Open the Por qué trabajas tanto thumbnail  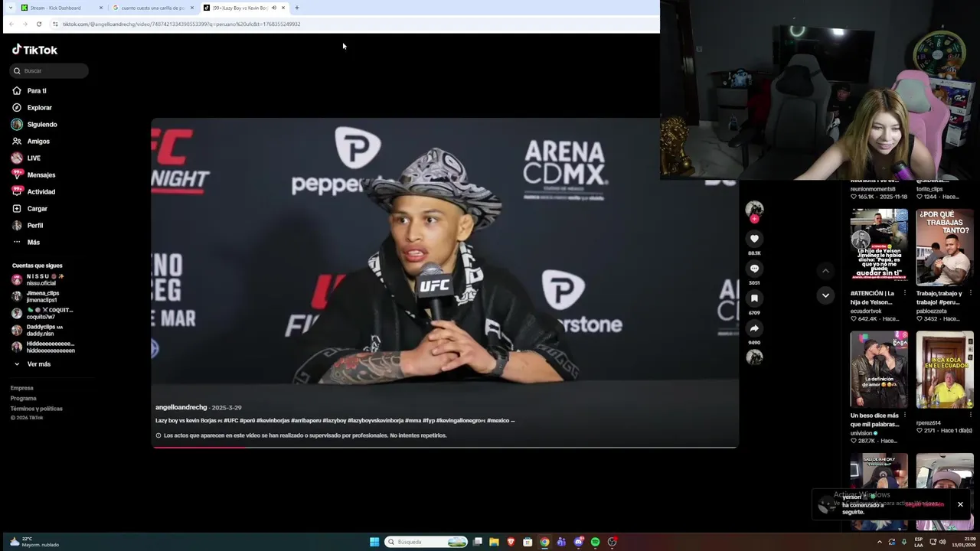pos(945,246)
